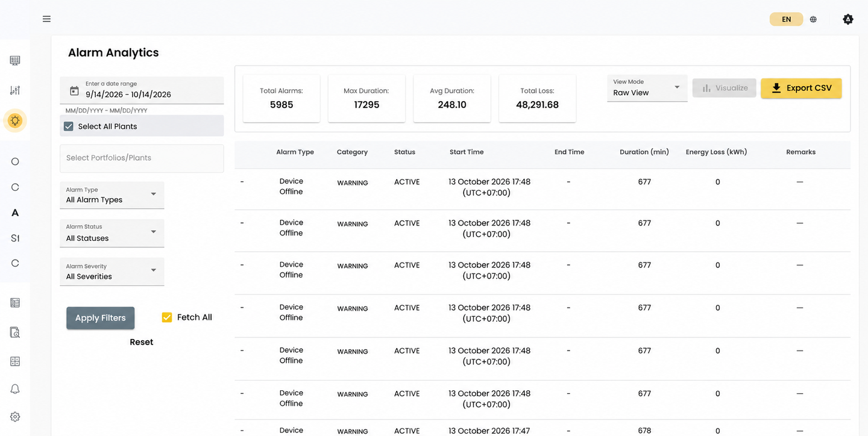Click the Total Alarms 5985 card
Image resolution: width=868 pixels, height=436 pixels.
click(x=281, y=99)
